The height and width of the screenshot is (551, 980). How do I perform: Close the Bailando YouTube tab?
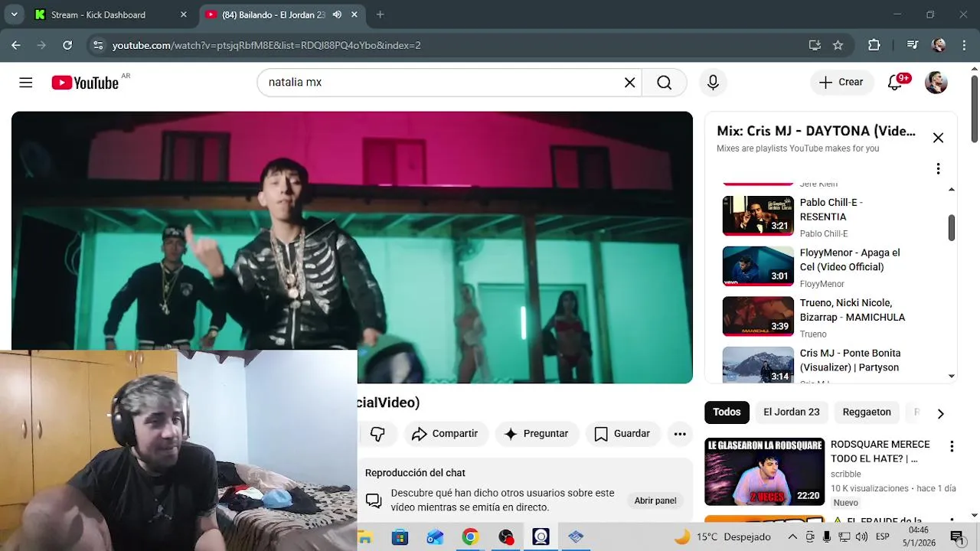coord(354,15)
